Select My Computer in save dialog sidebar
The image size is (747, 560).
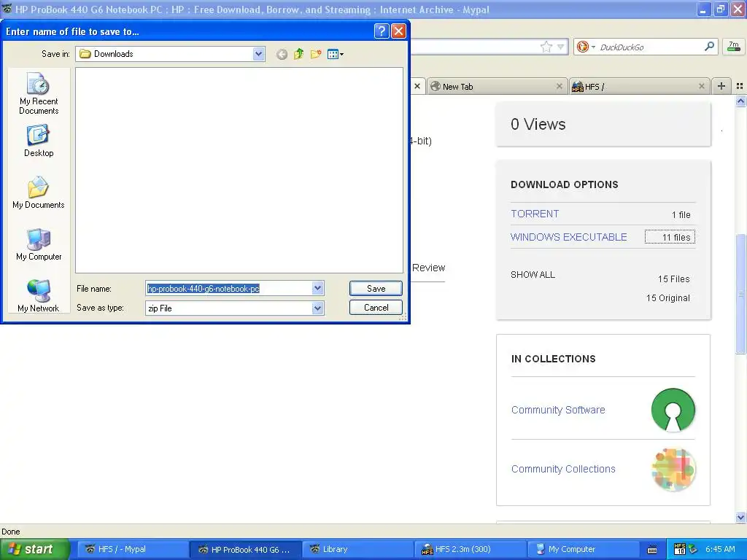point(39,245)
